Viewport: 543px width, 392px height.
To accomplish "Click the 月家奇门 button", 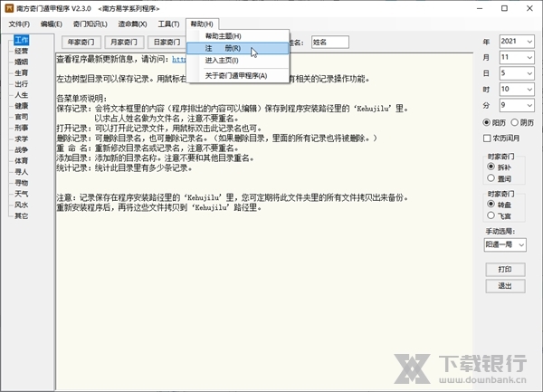I will tap(124, 42).
